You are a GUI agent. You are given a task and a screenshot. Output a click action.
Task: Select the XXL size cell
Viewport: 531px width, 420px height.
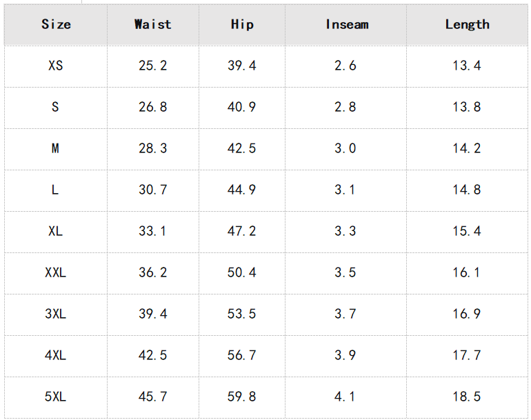click(x=56, y=273)
